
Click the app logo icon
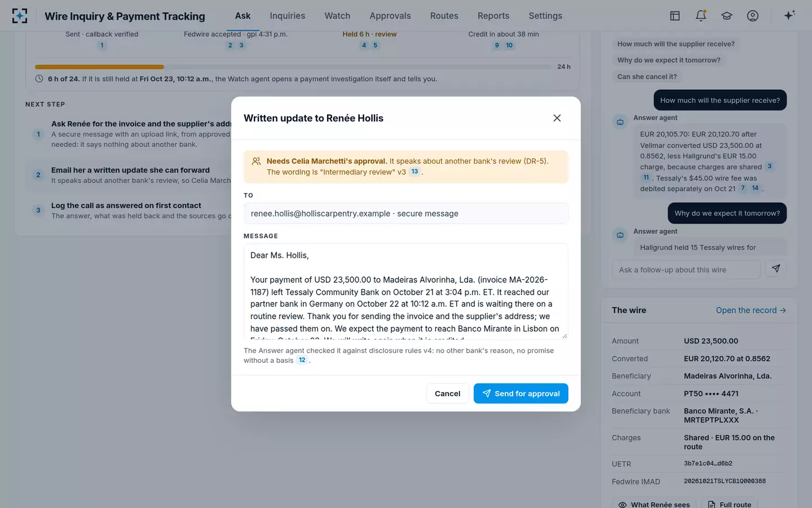point(20,16)
